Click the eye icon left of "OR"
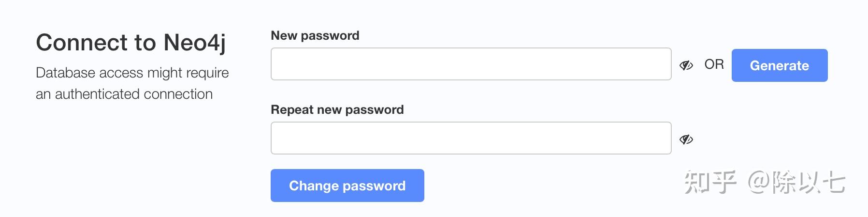The width and height of the screenshot is (868, 217). (x=686, y=65)
